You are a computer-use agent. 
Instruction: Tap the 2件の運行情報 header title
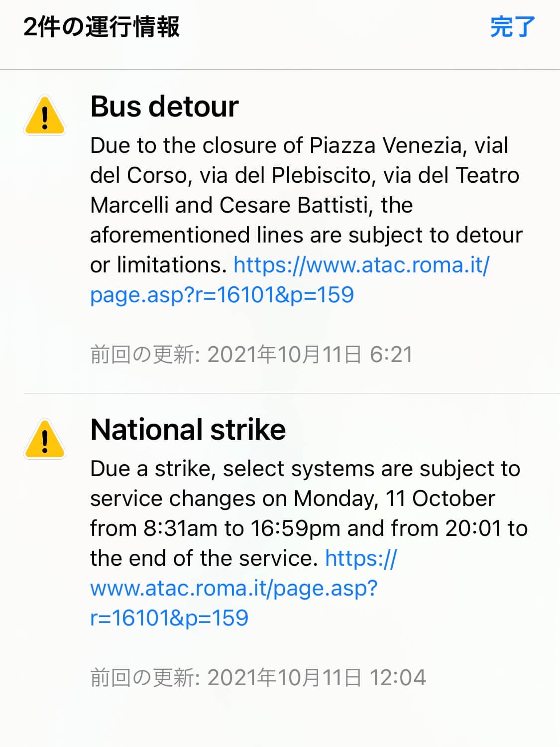click(102, 27)
